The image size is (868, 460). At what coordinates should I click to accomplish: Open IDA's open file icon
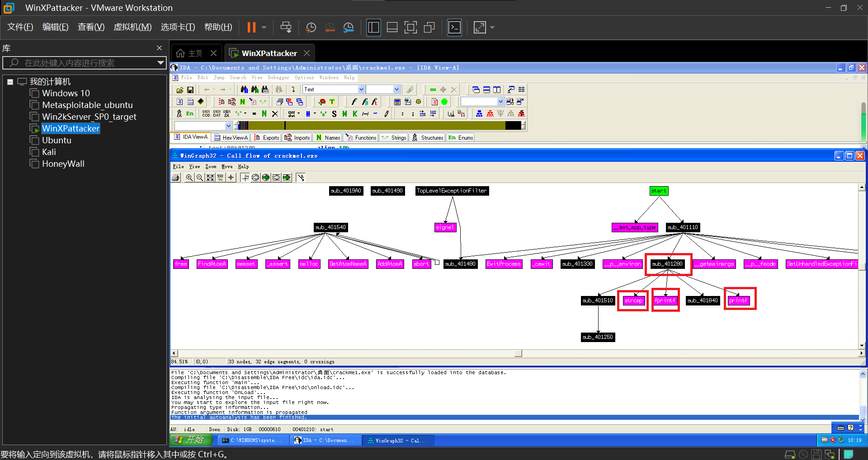179,89
